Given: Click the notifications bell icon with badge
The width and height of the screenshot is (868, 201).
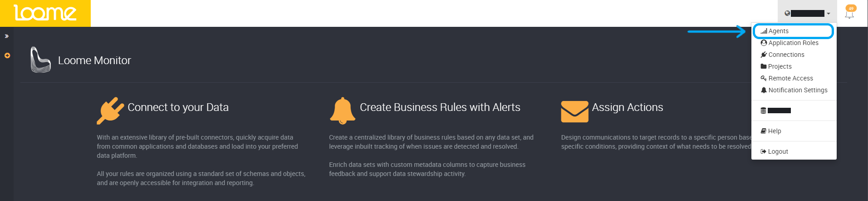Looking at the screenshot, I should coord(850,12).
